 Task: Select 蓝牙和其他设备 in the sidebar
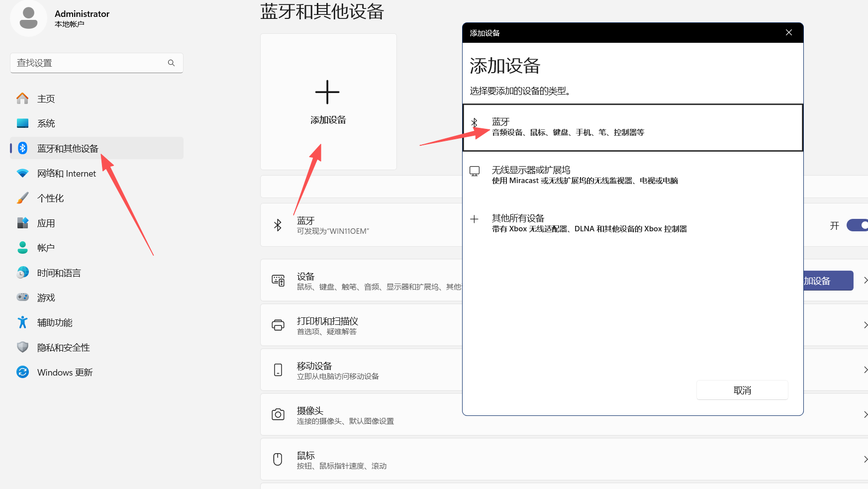(67, 148)
